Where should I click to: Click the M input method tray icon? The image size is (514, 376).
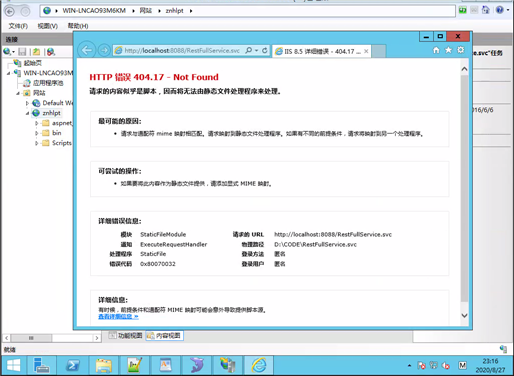coord(462,366)
